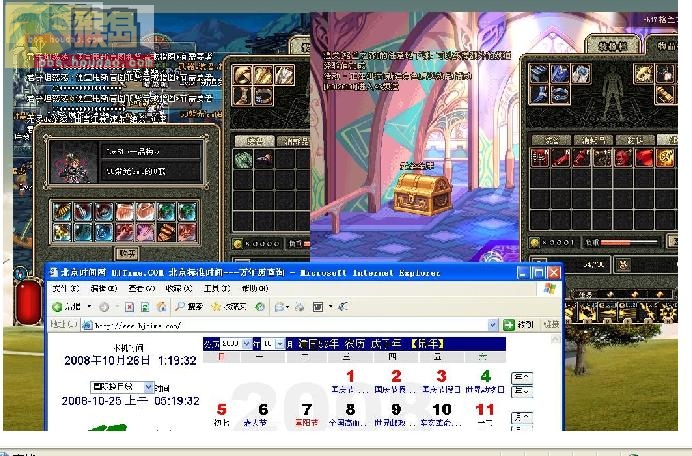Click the character silhouette in right equipment panel

coord(613,94)
